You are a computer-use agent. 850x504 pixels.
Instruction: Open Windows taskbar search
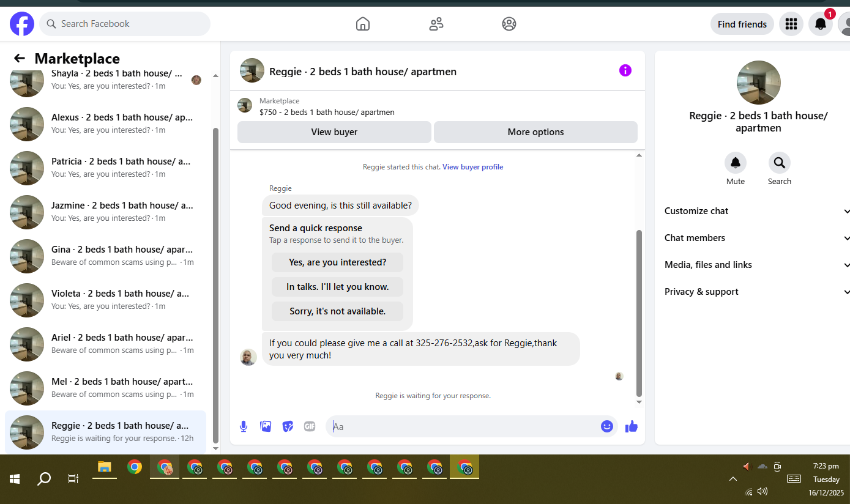click(44, 478)
